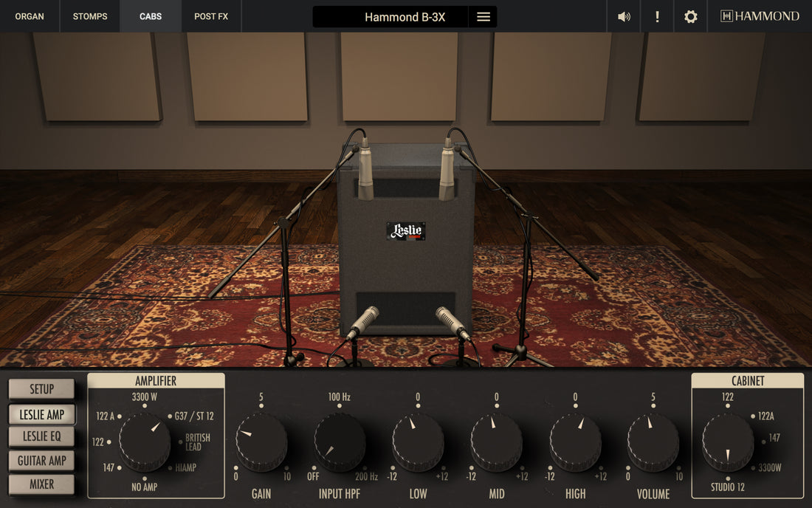812x508 pixels.
Task: Set cabinet to STUDIO 12
Action: [x=728, y=487]
